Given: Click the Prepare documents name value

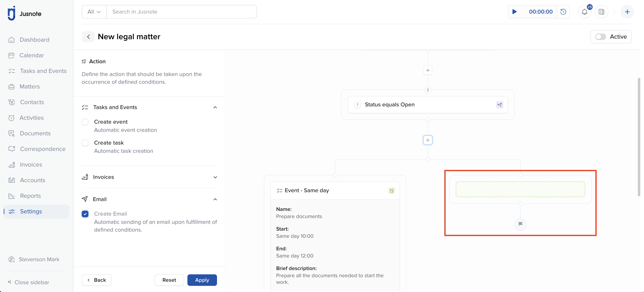Looking at the screenshot, I should click(299, 216).
